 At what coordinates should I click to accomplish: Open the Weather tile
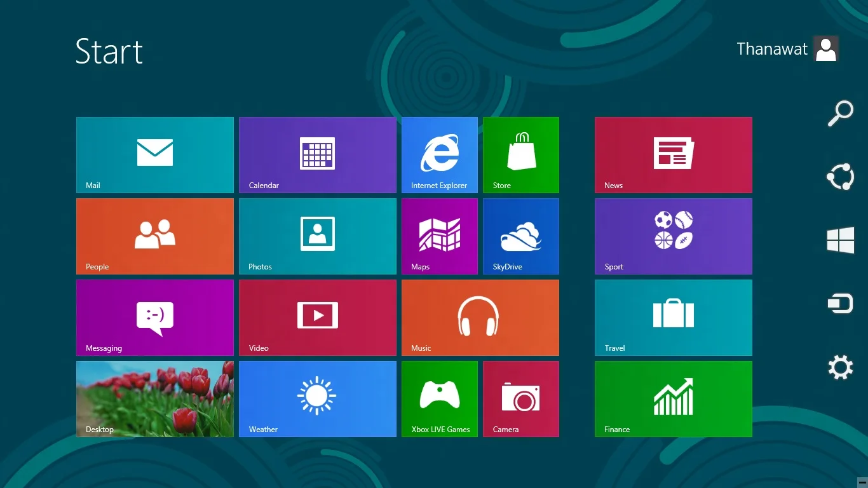click(318, 399)
